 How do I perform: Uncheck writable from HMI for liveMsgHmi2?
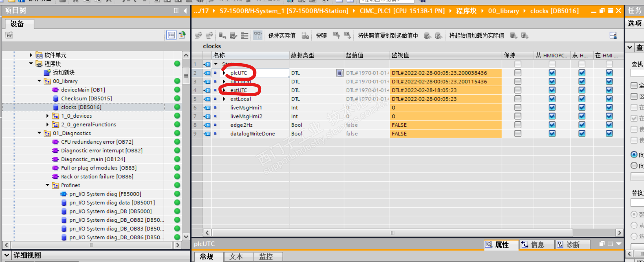[581, 116]
